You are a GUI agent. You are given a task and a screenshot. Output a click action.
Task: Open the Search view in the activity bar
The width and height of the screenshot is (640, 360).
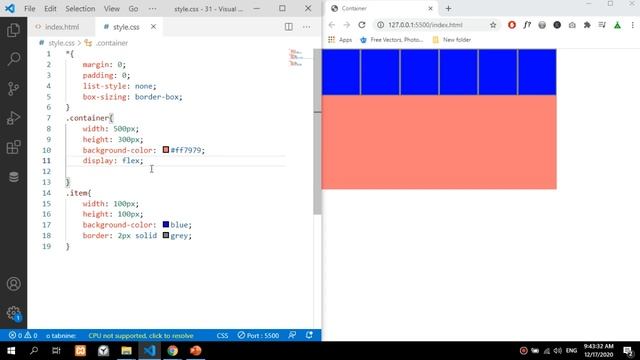click(13, 59)
